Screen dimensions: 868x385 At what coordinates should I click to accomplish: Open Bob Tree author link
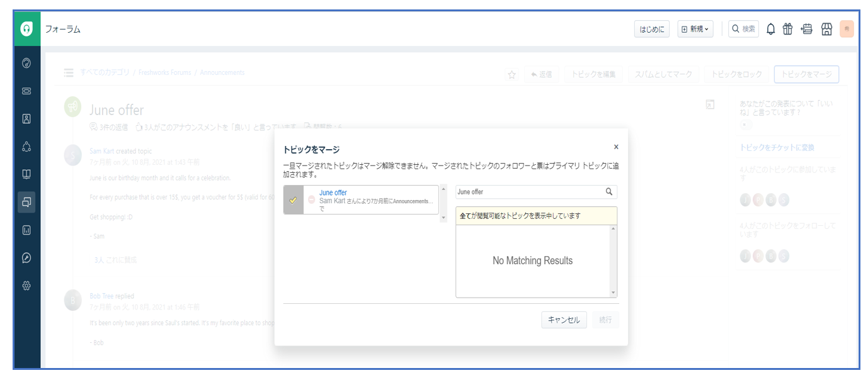tap(101, 296)
